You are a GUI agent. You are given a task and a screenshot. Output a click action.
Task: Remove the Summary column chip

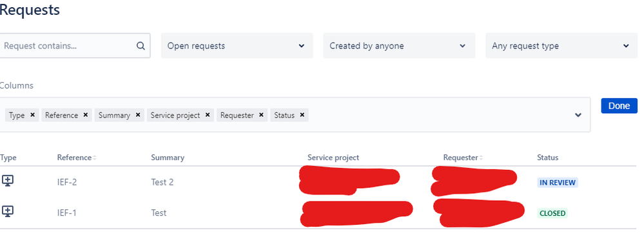[137, 115]
